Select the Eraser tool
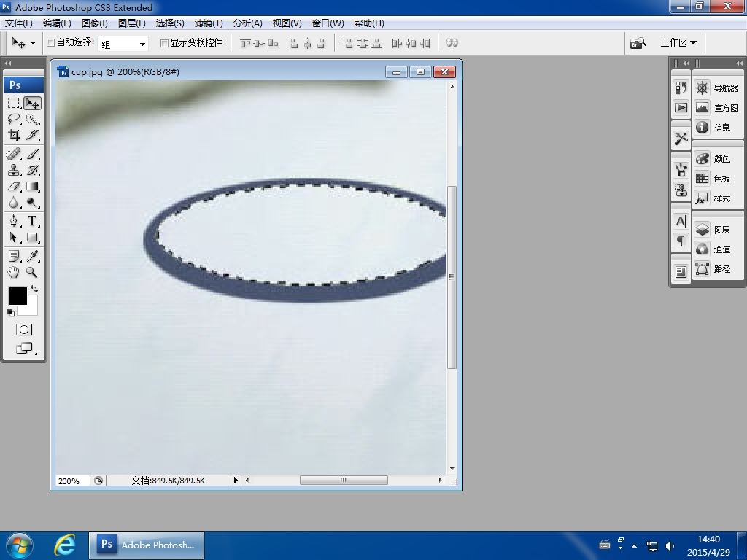This screenshot has height=560, width=747. tap(14, 186)
